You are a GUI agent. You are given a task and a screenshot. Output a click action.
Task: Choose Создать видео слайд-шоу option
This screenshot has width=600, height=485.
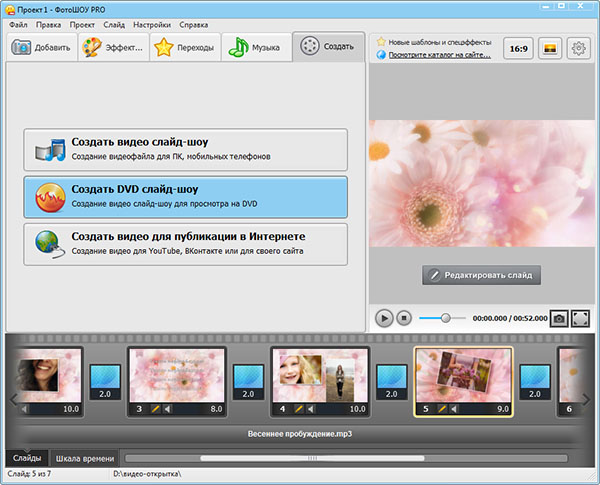tap(186, 149)
